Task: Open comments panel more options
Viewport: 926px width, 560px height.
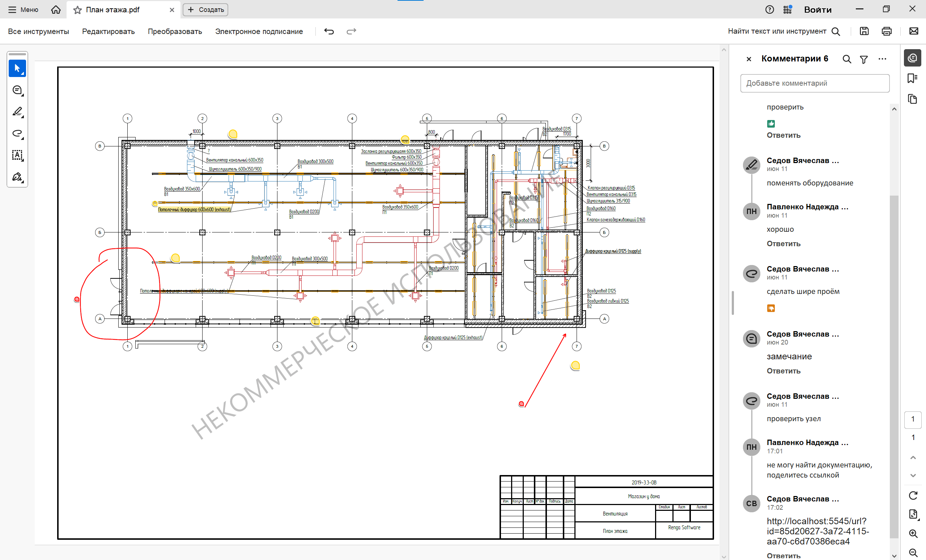Action: pyautogui.click(x=882, y=59)
